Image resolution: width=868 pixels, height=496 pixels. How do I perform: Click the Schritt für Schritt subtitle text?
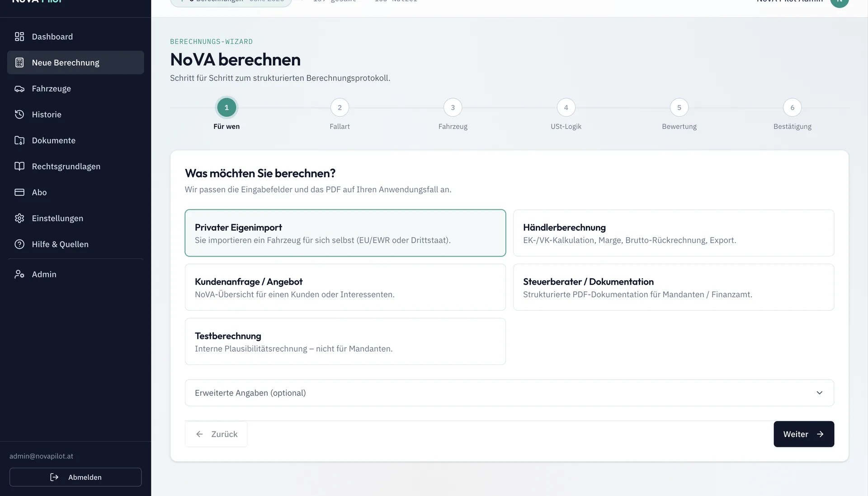pos(280,78)
